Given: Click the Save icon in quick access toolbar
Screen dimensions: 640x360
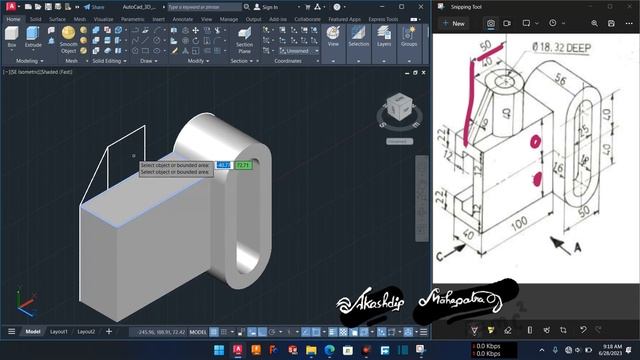Looking at the screenshot, I should (48, 7).
